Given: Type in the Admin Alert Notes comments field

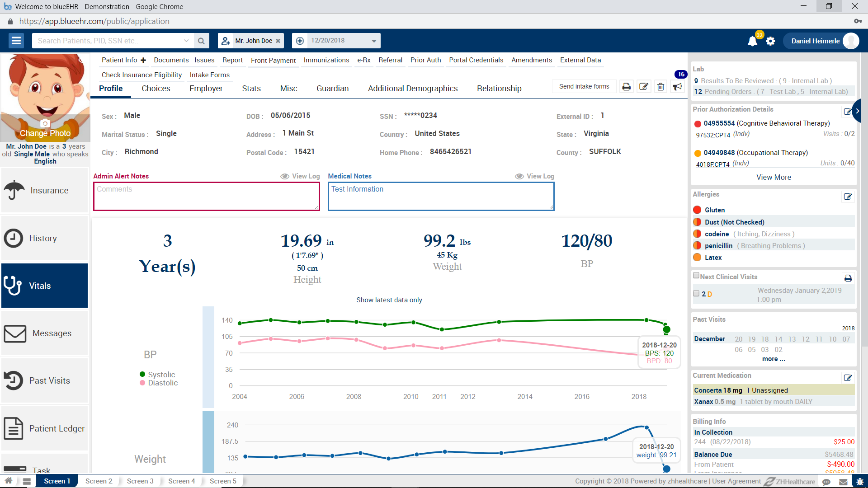Looking at the screenshot, I should (206, 196).
